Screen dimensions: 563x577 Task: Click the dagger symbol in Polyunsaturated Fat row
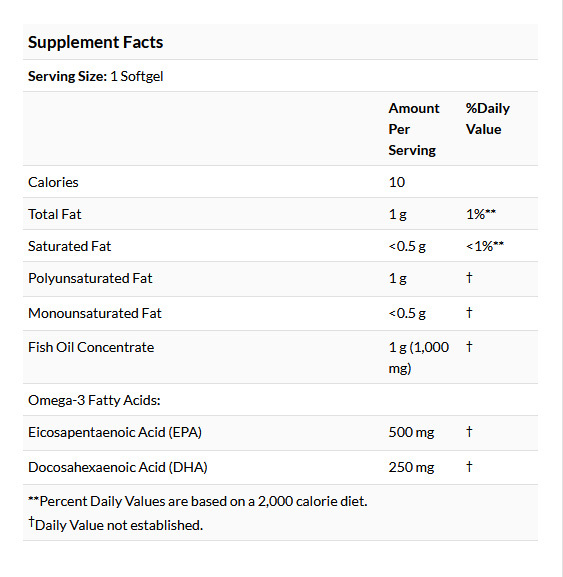[x=469, y=277]
